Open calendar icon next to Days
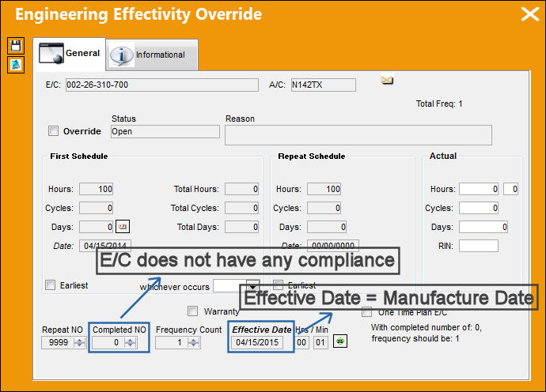Image resolution: width=546 pixels, height=392 pixels. (123, 227)
